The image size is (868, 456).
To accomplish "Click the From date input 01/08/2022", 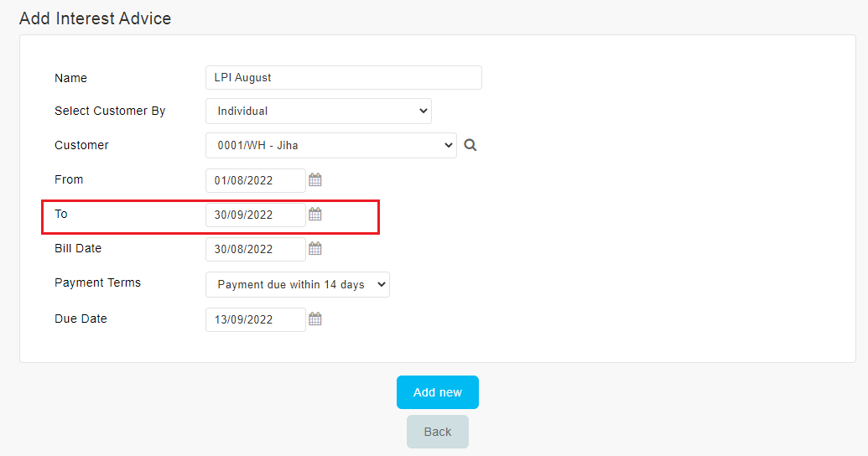I will pos(255,180).
